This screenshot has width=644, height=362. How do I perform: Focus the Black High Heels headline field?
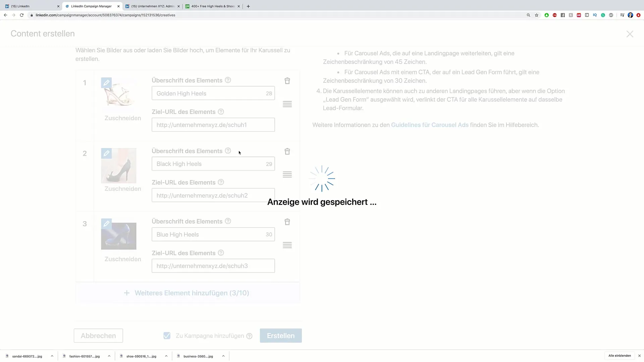(213, 164)
